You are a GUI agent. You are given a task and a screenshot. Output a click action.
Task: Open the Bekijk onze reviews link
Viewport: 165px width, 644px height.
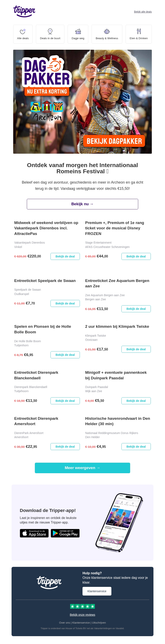tap(82, 615)
